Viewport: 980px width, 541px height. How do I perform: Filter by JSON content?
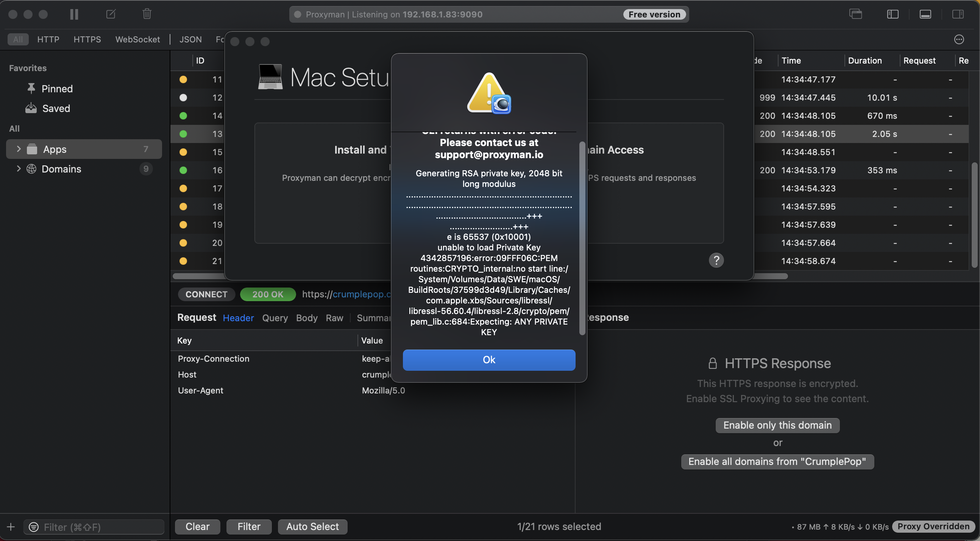coord(190,39)
